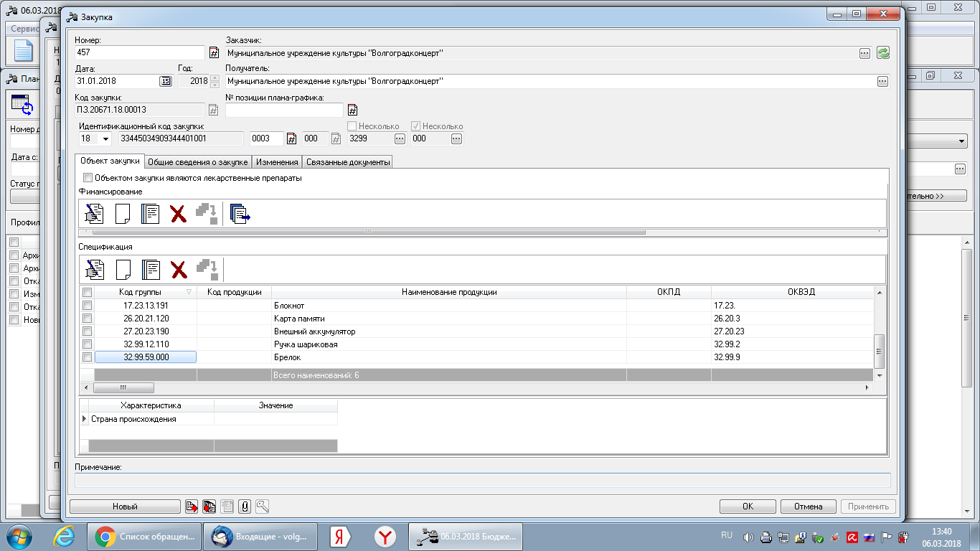Click new blank row icon in Спецификация toolbar
980x551 pixels.
tap(123, 270)
